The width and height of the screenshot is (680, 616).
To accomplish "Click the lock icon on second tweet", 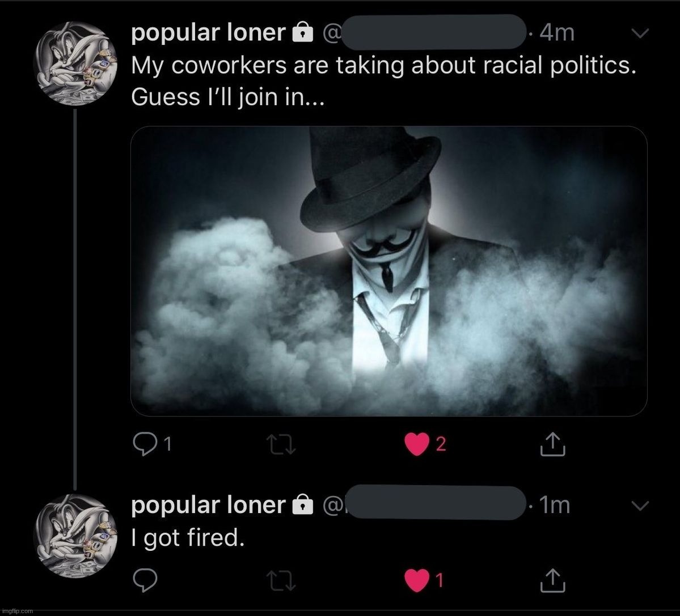I will click(302, 505).
